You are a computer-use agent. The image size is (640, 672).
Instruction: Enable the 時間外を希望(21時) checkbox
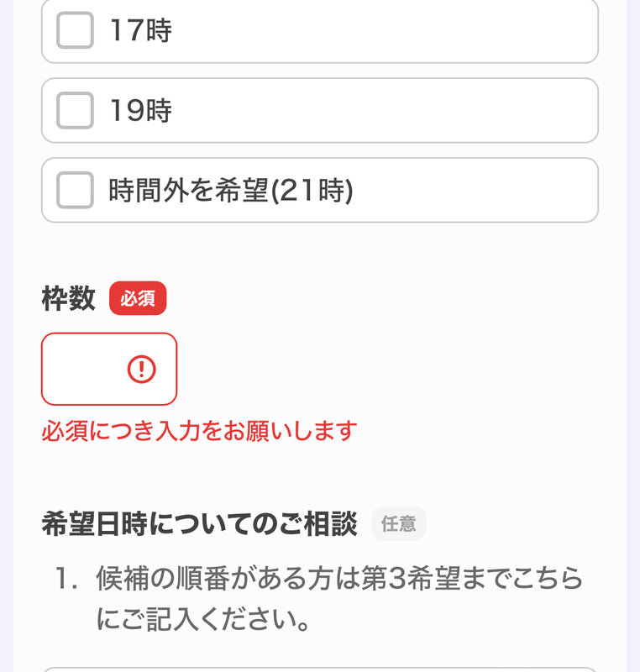point(75,191)
